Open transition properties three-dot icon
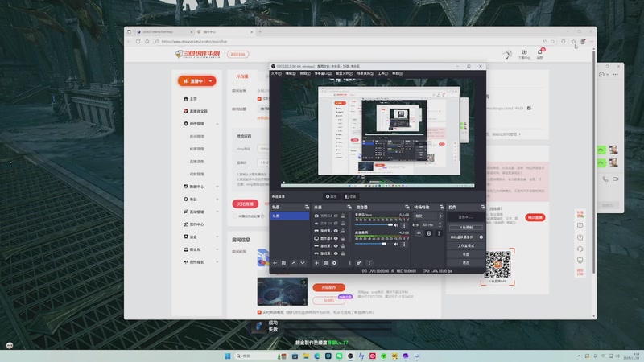 pyautogui.click(x=439, y=233)
